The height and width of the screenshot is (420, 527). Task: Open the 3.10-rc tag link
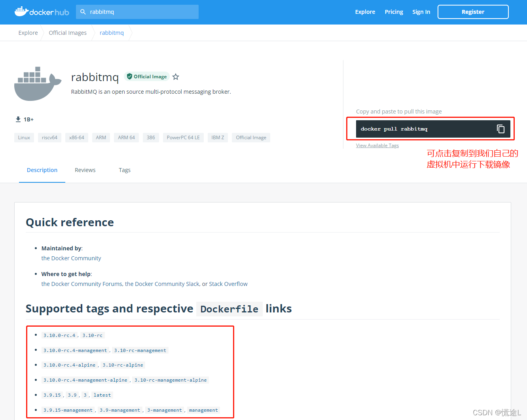point(93,335)
